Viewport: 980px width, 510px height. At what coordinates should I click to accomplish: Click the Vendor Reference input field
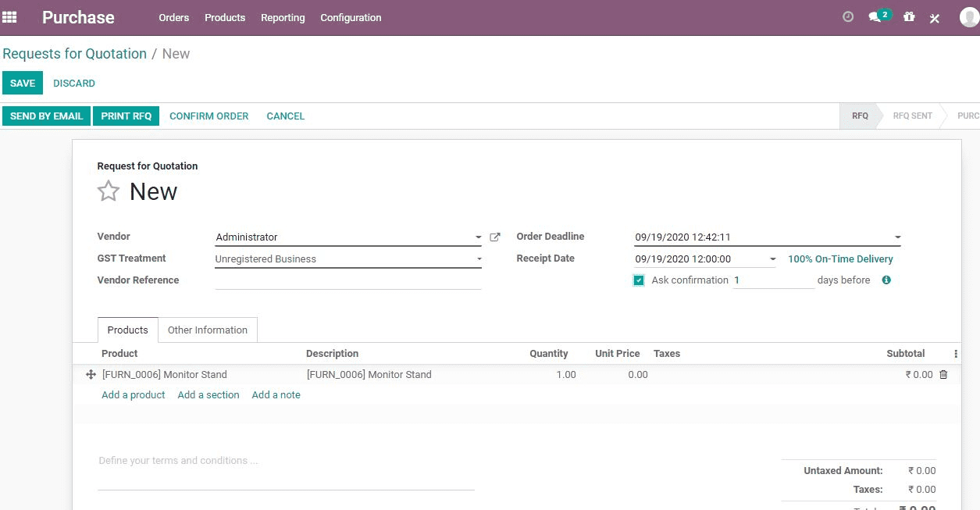(347, 280)
